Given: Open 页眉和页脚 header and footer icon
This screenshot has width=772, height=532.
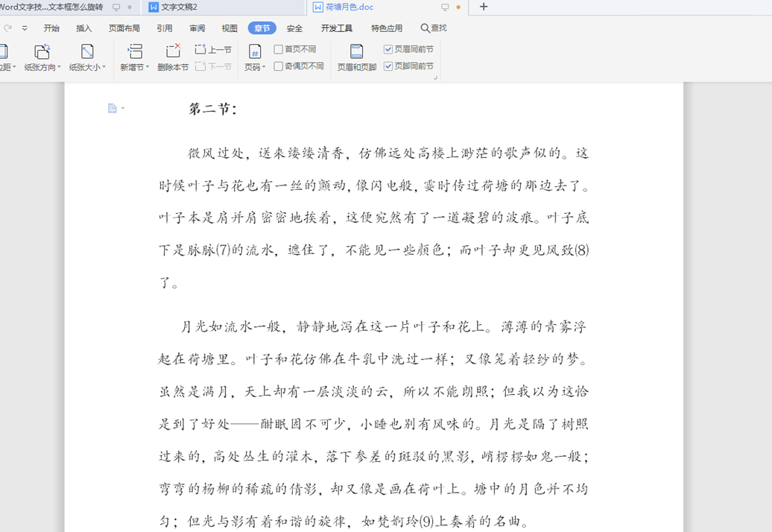Looking at the screenshot, I should click(x=356, y=51).
